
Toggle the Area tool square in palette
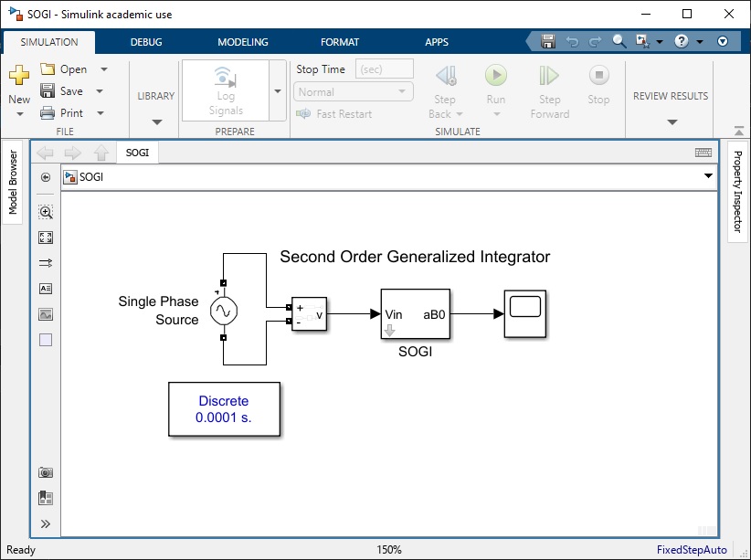46,340
